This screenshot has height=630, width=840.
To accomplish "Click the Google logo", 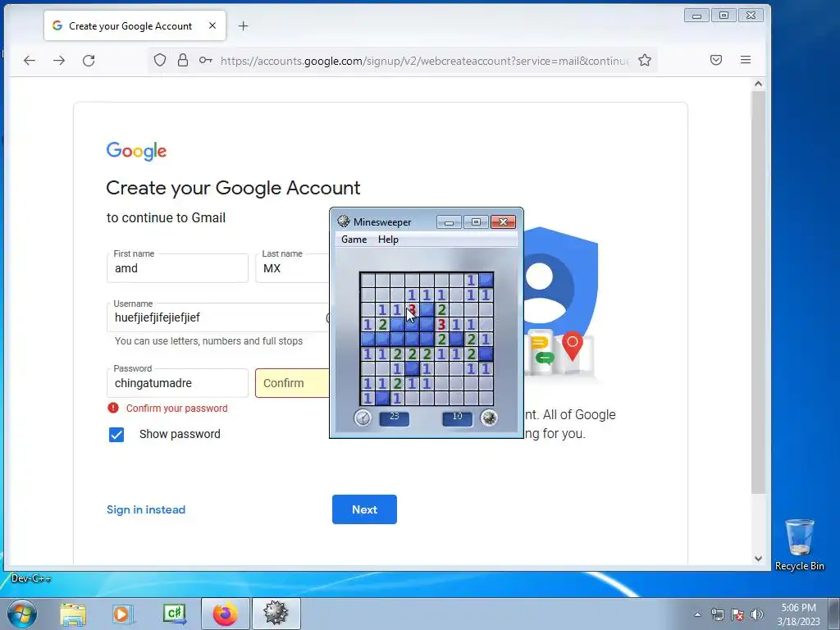I will click(137, 151).
